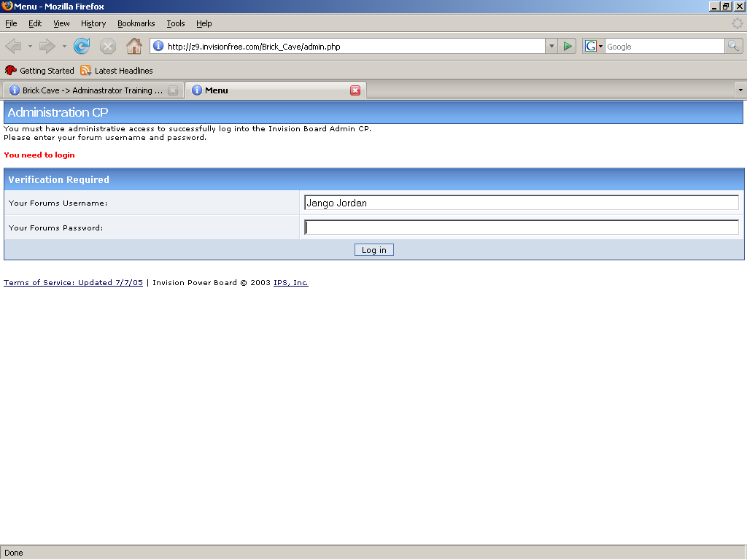This screenshot has width=747, height=560.
Task: Open the History menu
Action: [x=93, y=23]
